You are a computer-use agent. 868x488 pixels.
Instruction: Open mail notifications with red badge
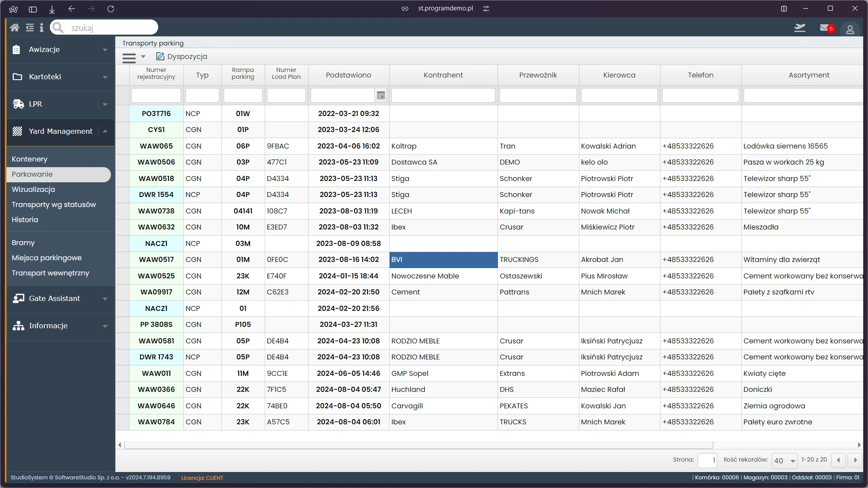tap(826, 28)
